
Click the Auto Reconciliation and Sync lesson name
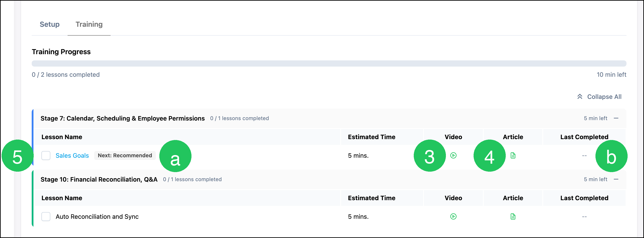click(97, 217)
